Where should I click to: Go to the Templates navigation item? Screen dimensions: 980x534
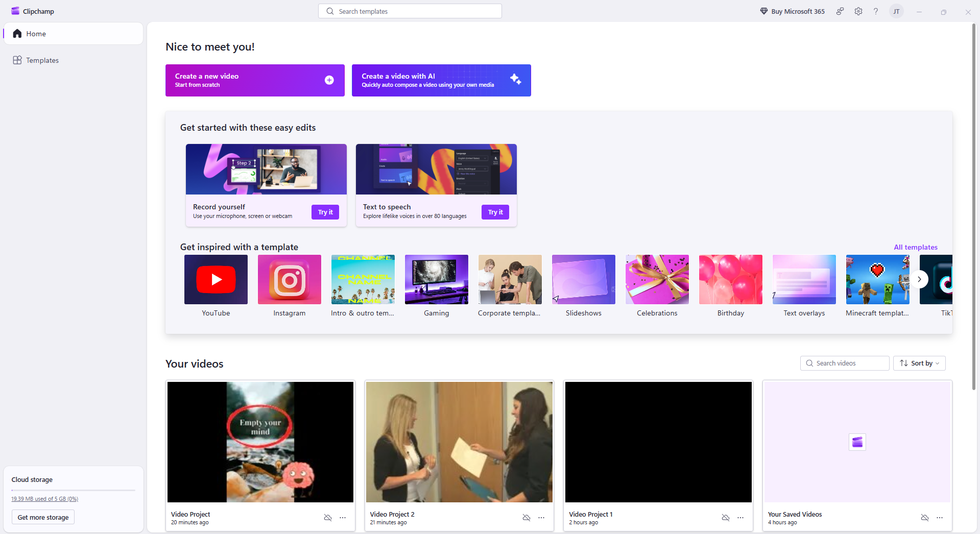pyautogui.click(x=74, y=60)
